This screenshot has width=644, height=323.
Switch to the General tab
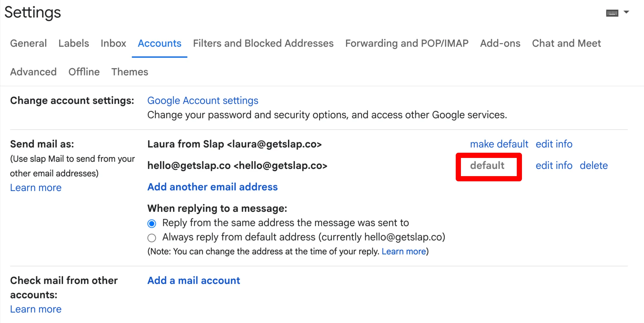click(x=28, y=43)
